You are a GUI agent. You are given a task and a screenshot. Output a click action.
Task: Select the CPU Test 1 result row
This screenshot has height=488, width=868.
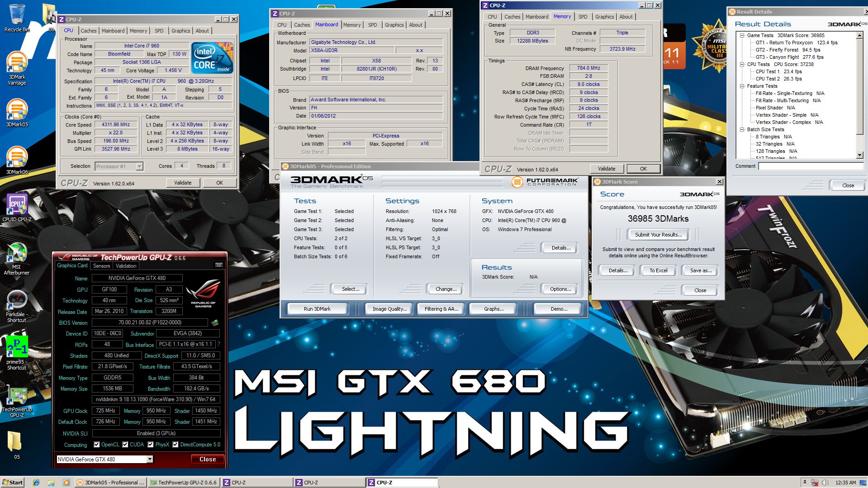coord(778,71)
